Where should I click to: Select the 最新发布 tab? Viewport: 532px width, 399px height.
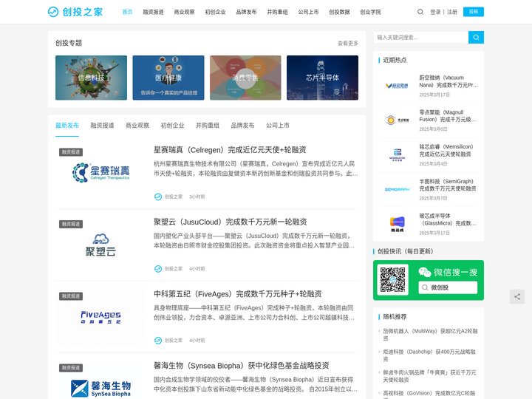pos(67,126)
